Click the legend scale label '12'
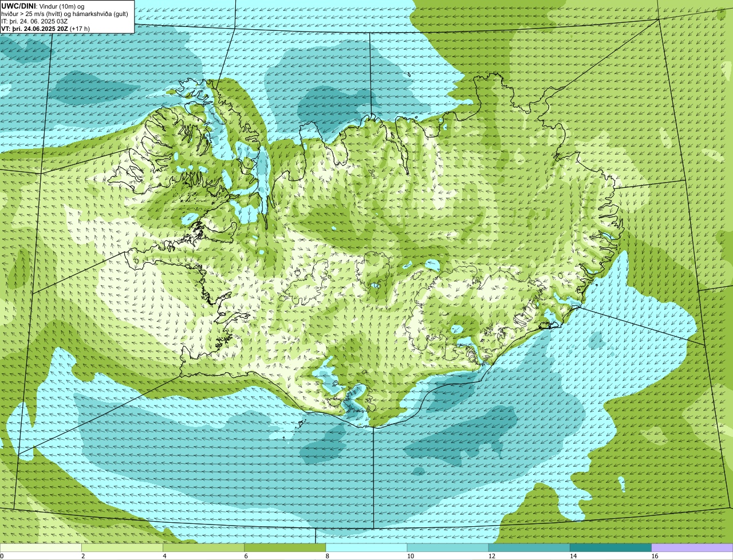Viewport: 733px width, 560px height. [x=492, y=556]
